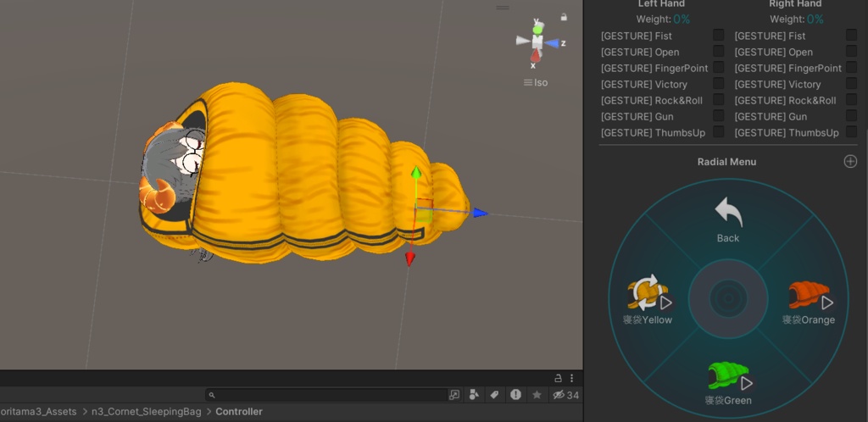868x422 pixels.
Task: Click the search by import log icon
Action: coord(516,394)
